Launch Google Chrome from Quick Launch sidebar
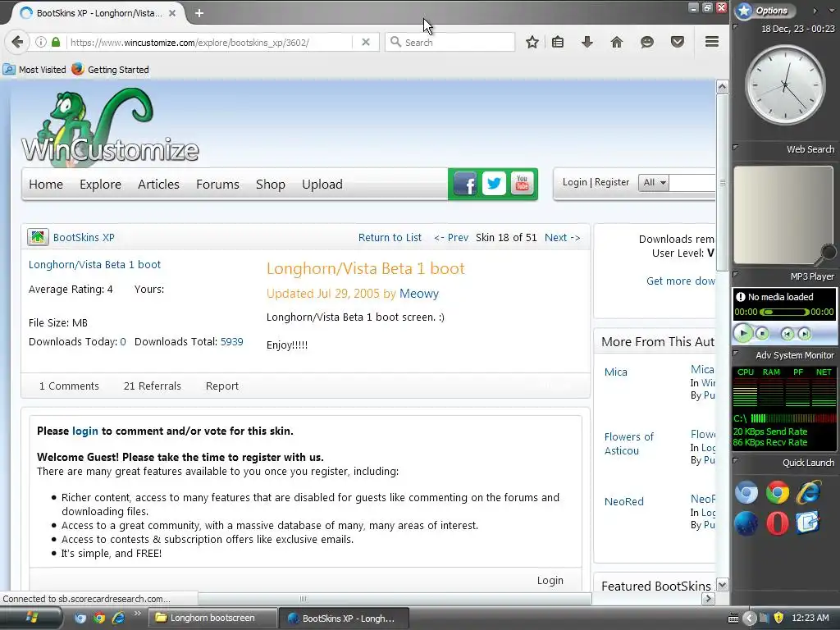840x630 pixels. [x=778, y=492]
